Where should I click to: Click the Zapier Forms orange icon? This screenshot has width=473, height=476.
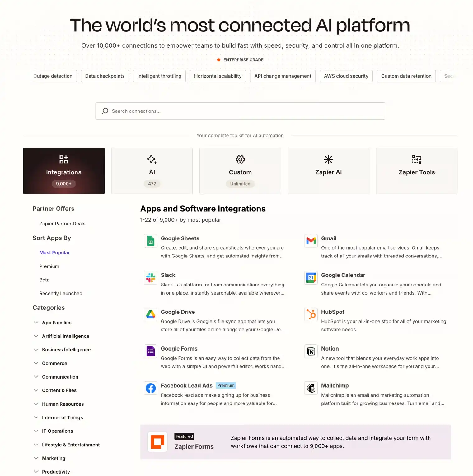pos(157,442)
